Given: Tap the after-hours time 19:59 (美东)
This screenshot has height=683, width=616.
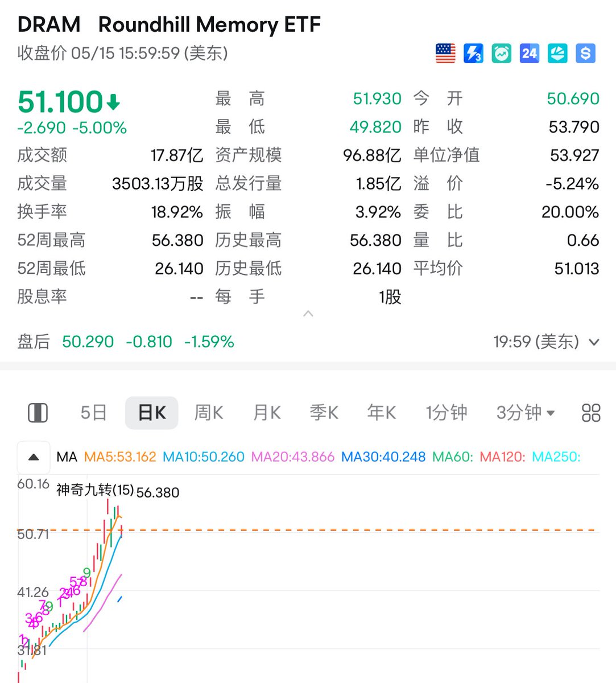Looking at the screenshot, I should tap(536, 341).
